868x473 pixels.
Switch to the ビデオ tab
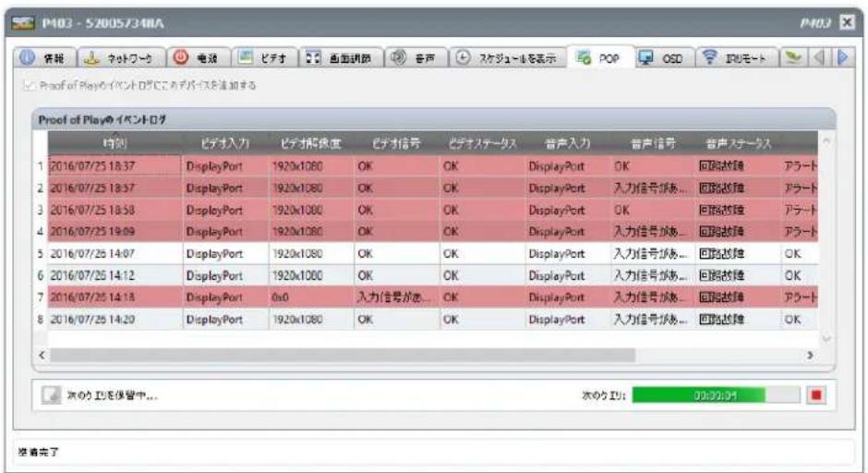tap(264, 57)
